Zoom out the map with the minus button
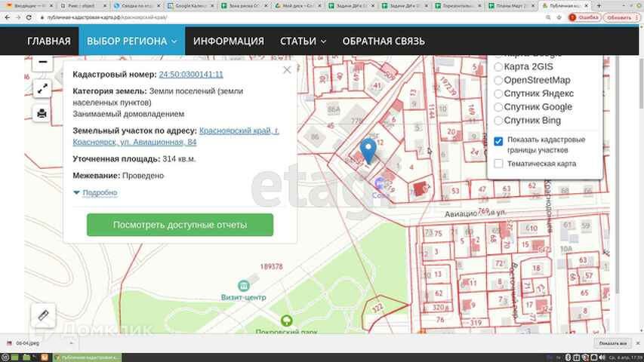 click(x=42, y=63)
